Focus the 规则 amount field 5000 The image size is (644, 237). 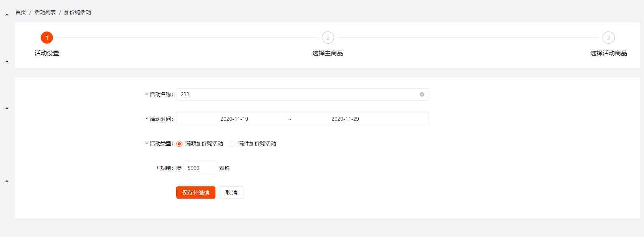tap(200, 168)
